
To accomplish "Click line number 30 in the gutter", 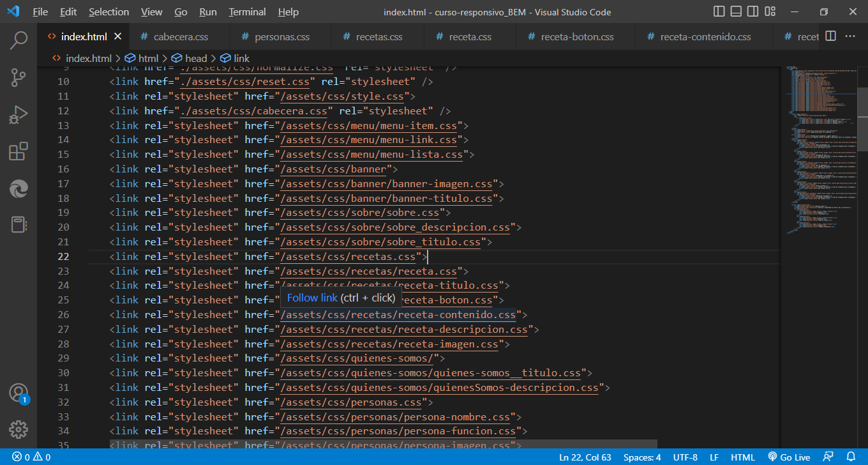I will 63,373.
